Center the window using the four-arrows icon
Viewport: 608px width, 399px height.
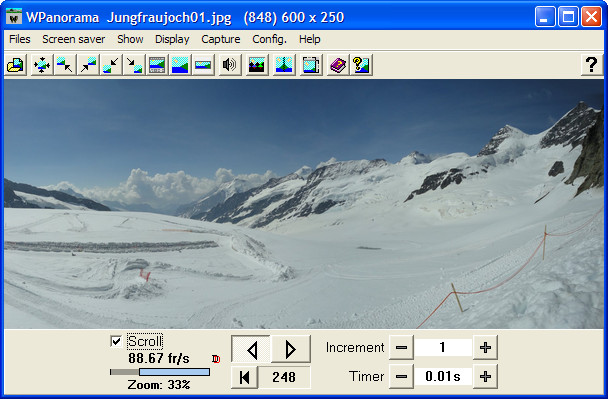coord(41,65)
